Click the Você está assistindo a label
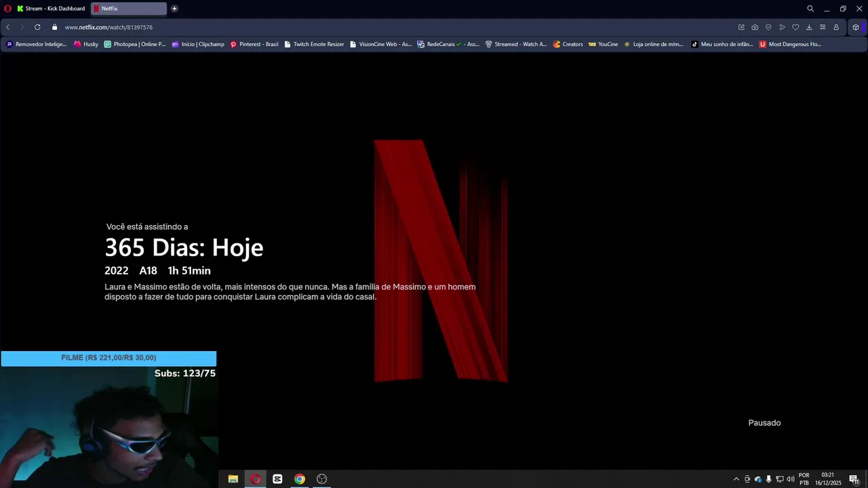868x488 pixels. [147, 226]
